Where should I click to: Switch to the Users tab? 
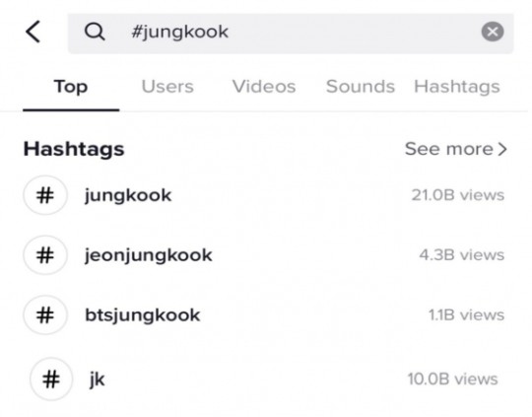click(167, 86)
